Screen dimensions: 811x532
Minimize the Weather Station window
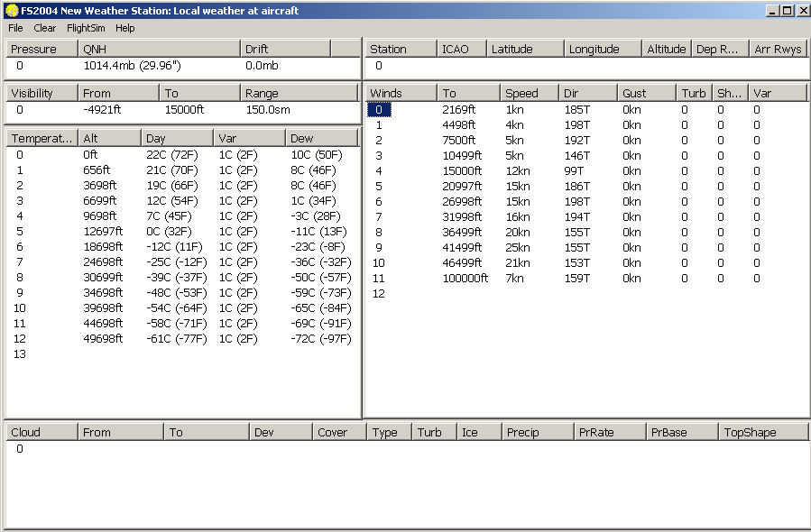[772, 10]
